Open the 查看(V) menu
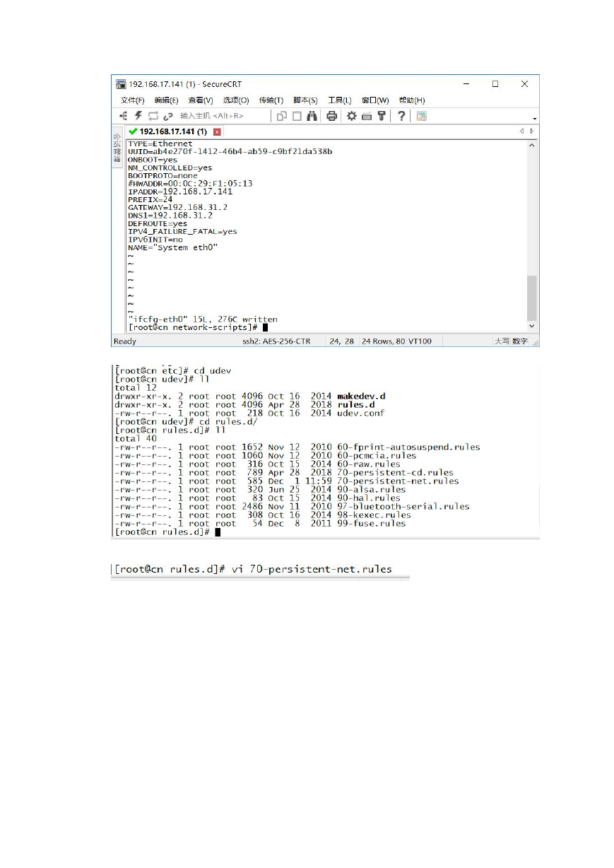614x868 pixels. pos(201,100)
